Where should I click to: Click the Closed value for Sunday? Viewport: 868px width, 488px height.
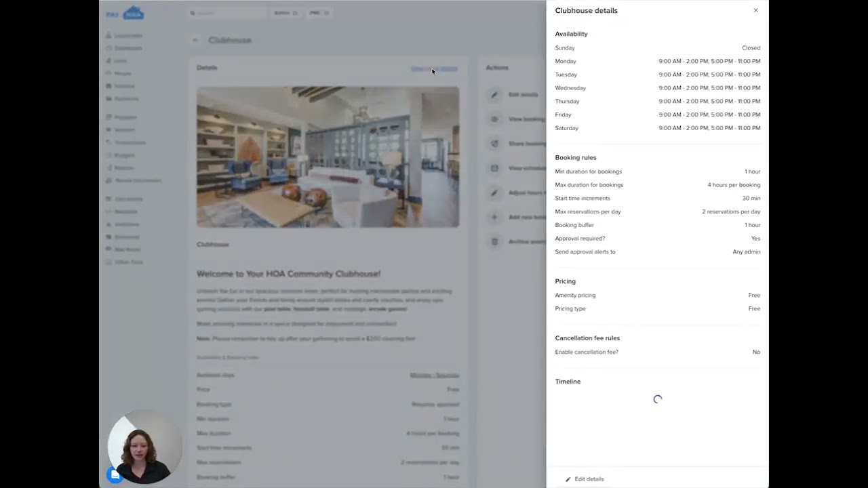(x=751, y=48)
